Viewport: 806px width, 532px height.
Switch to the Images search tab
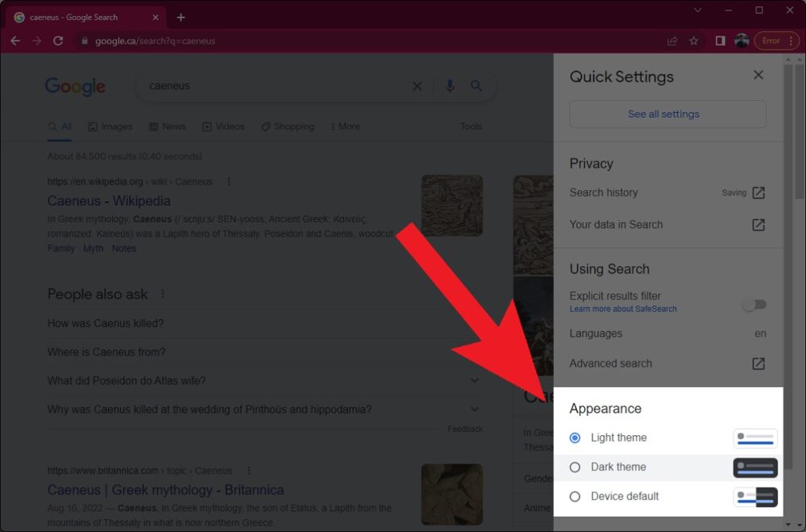point(110,127)
